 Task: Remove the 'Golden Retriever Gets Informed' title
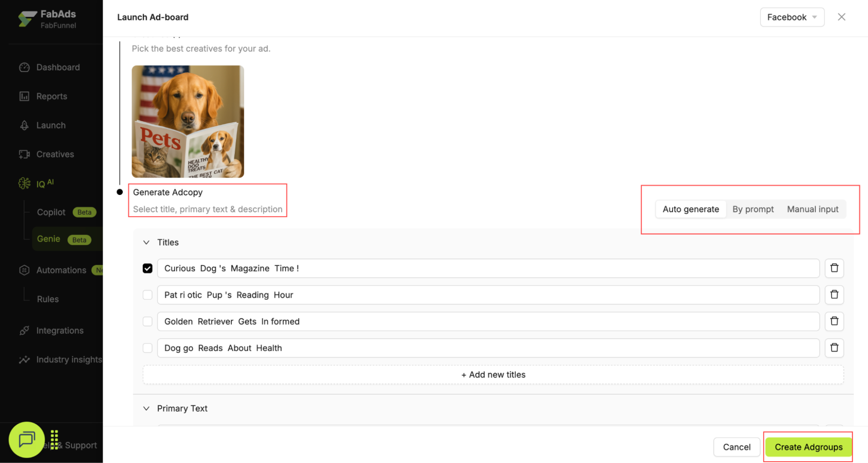[834, 321]
